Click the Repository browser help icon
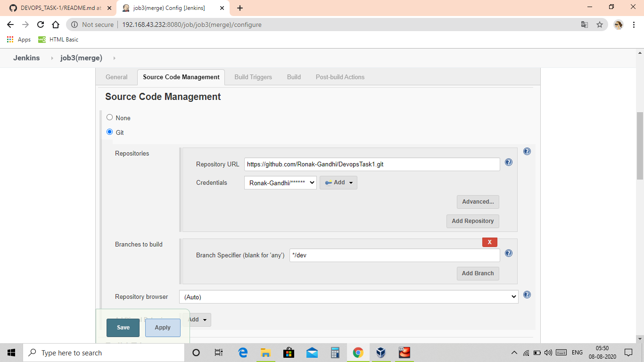The height and width of the screenshot is (362, 644). 527,295
